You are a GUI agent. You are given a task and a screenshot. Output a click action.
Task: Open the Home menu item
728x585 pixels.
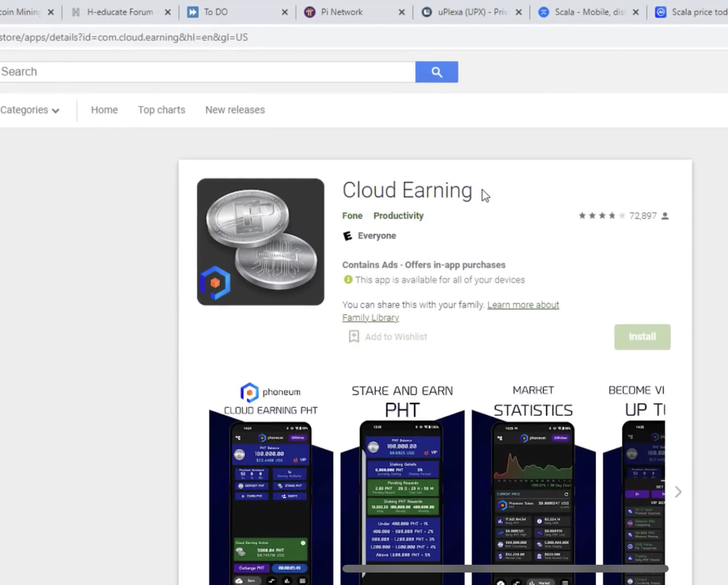(x=104, y=110)
